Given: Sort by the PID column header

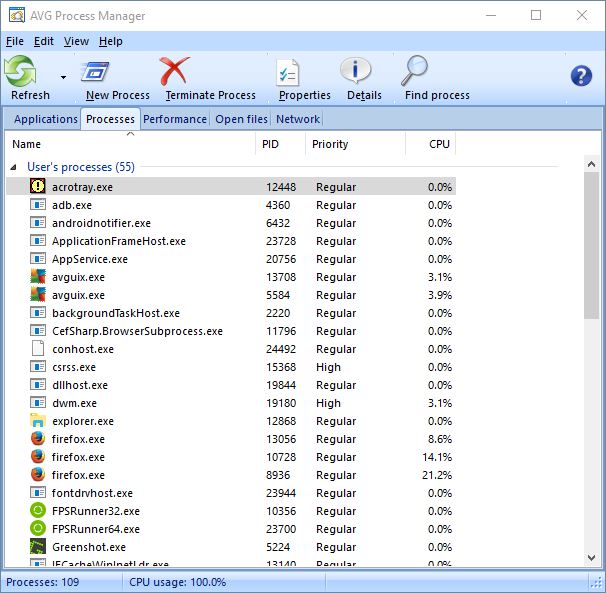Looking at the screenshot, I should [x=281, y=144].
